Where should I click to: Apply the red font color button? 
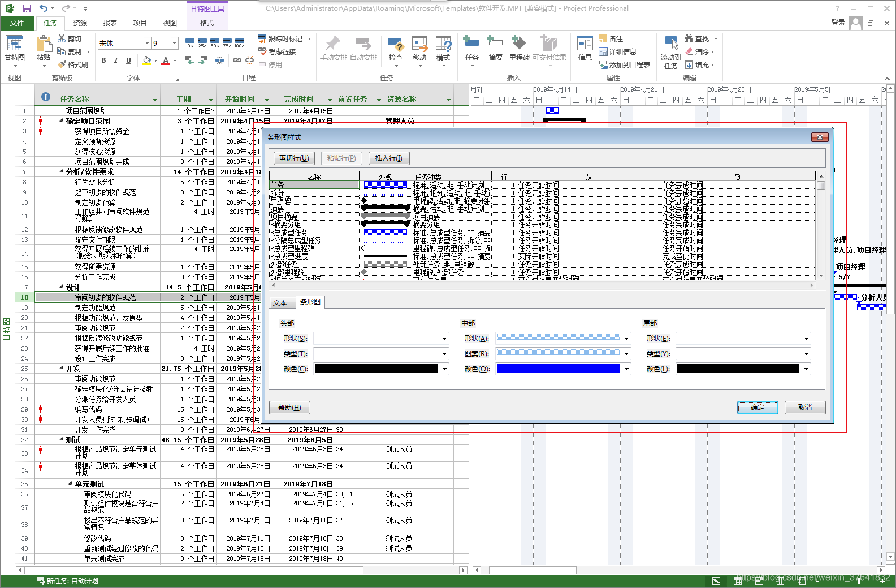click(x=166, y=60)
